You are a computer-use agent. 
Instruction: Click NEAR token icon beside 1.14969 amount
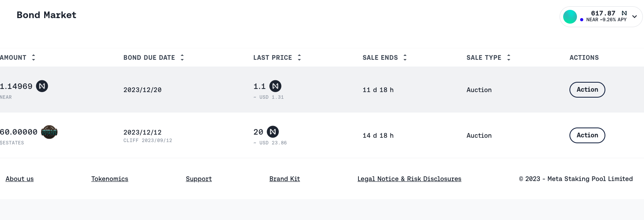point(42,86)
